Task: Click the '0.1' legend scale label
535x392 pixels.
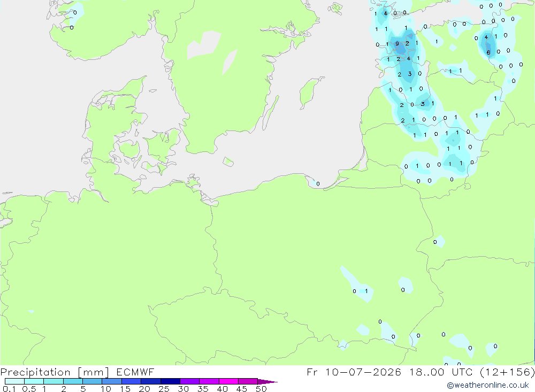Action: pos(9,389)
